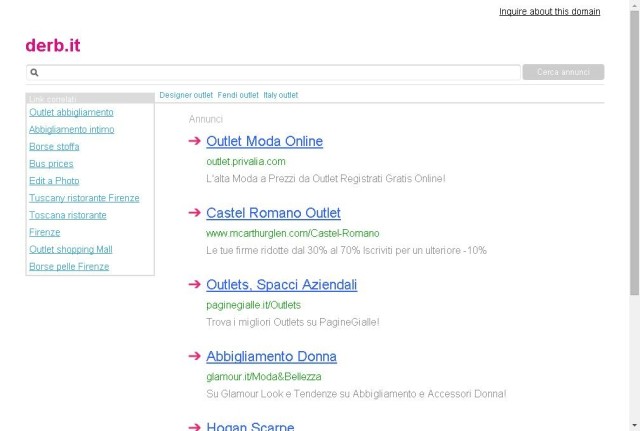Viewport: 640px width, 431px height.
Task: Open the Tuscany ristorante Firenze link
Action: click(84, 198)
